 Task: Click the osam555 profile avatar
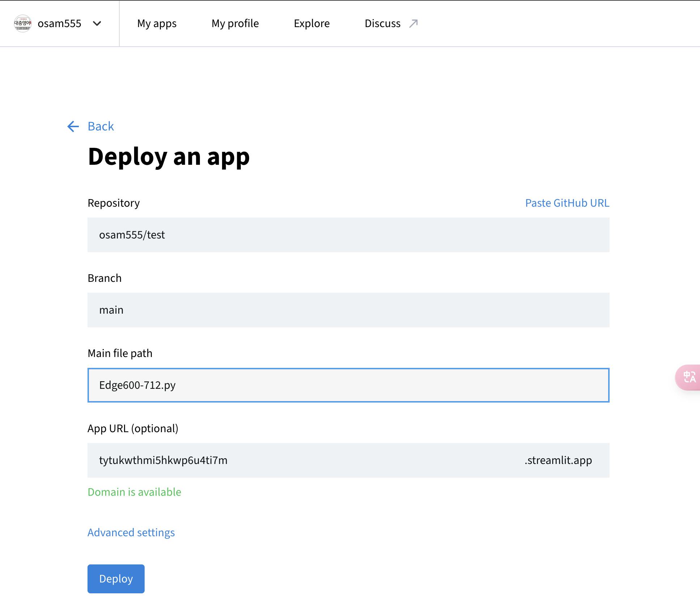(x=22, y=23)
